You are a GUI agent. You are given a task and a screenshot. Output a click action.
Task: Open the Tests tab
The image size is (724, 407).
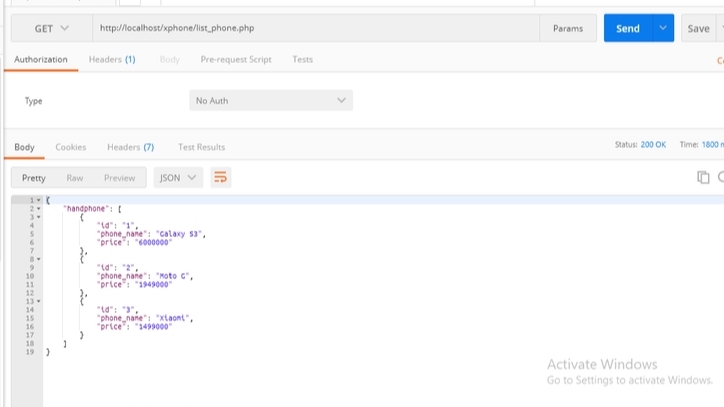302,60
